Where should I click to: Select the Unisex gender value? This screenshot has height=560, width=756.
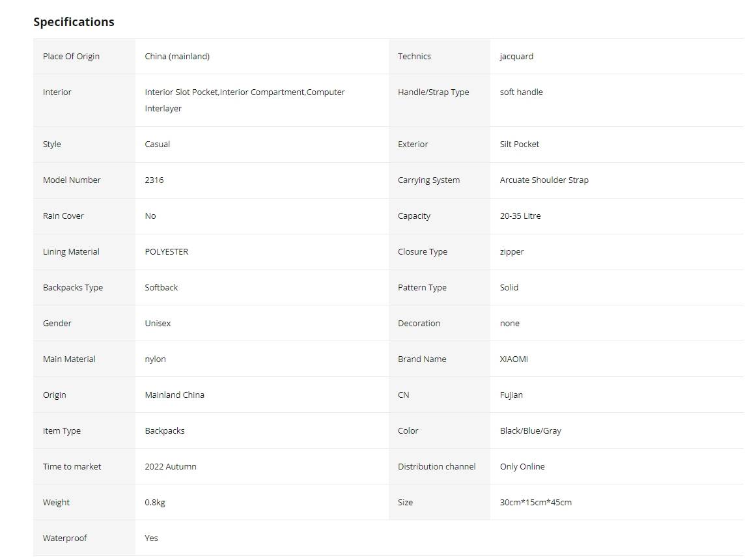(x=158, y=323)
